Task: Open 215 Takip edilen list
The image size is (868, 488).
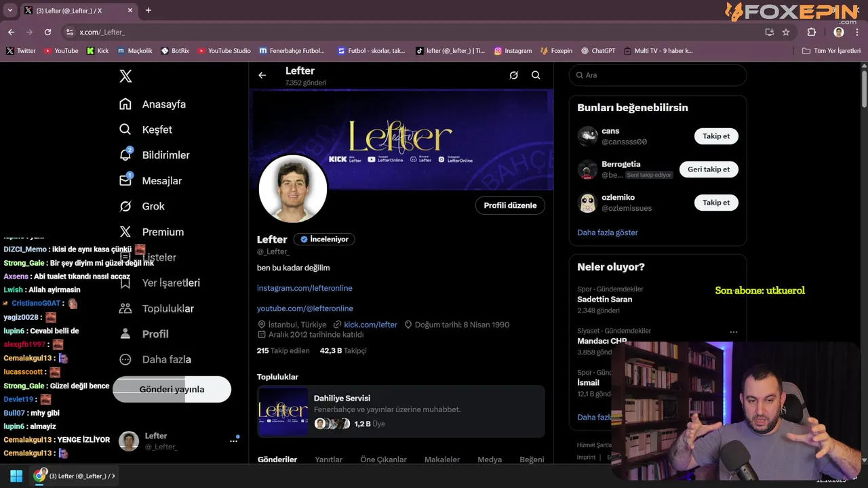Action: point(283,350)
